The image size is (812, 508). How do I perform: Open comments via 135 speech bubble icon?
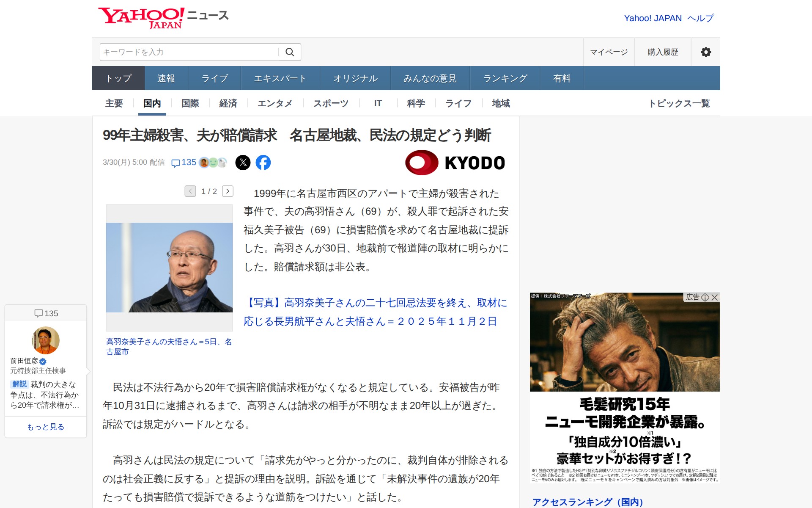pyautogui.click(x=184, y=163)
